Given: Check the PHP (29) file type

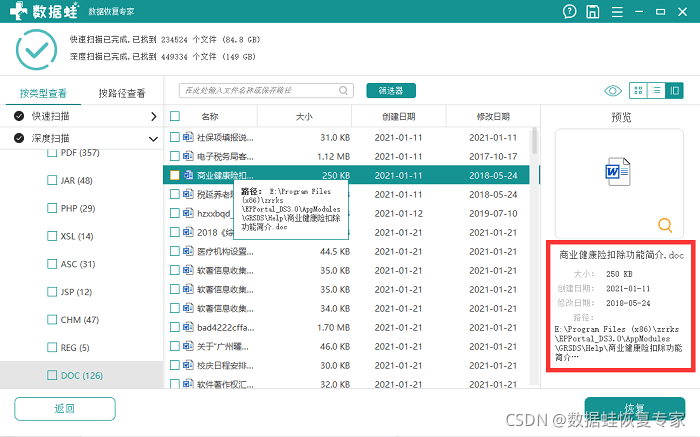Looking at the screenshot, I should [x=52, y=208].
